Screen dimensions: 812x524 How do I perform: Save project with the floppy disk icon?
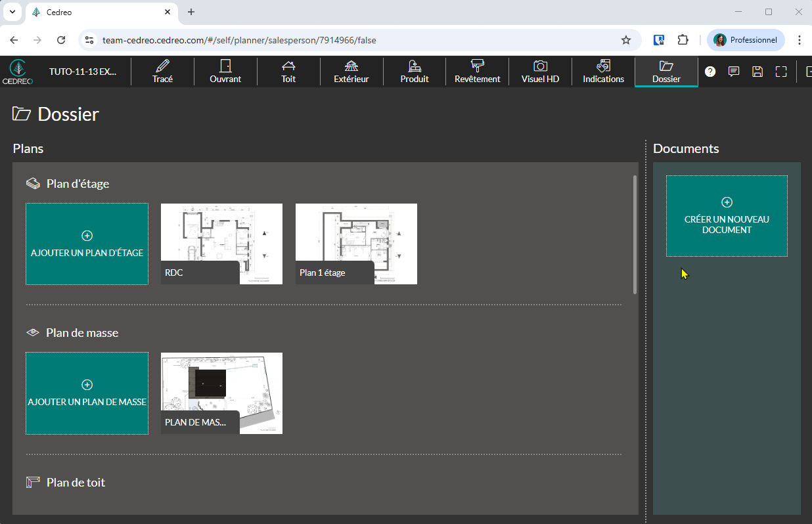pyautogui.click(x=757, y=72)
